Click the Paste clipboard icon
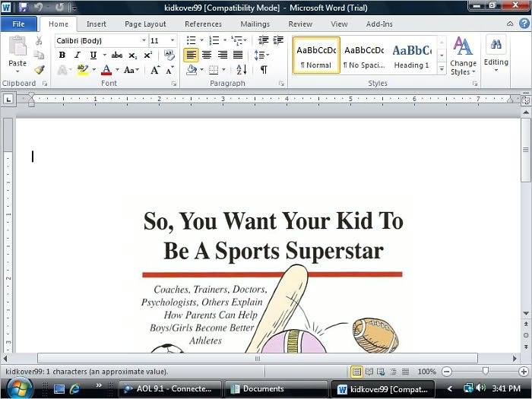 [x=17, y=46]
